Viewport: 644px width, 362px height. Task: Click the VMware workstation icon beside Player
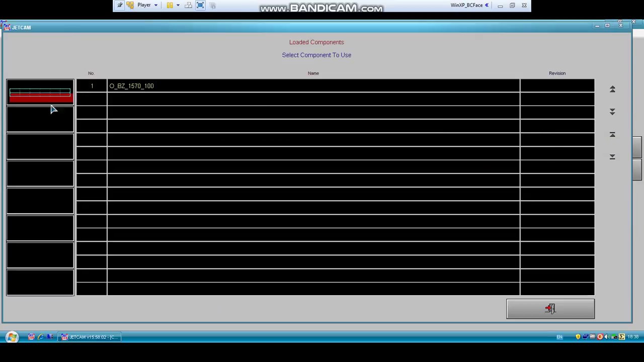coord(130,5)
